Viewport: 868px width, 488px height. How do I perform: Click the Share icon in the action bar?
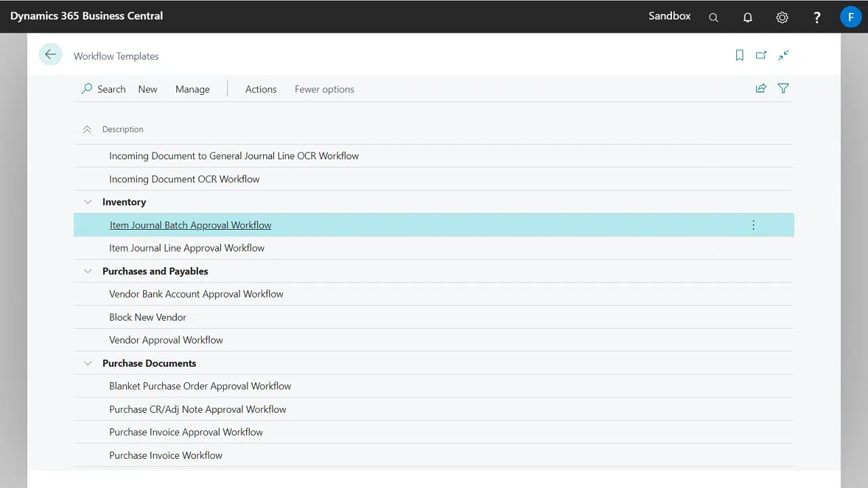click(761, 88)
